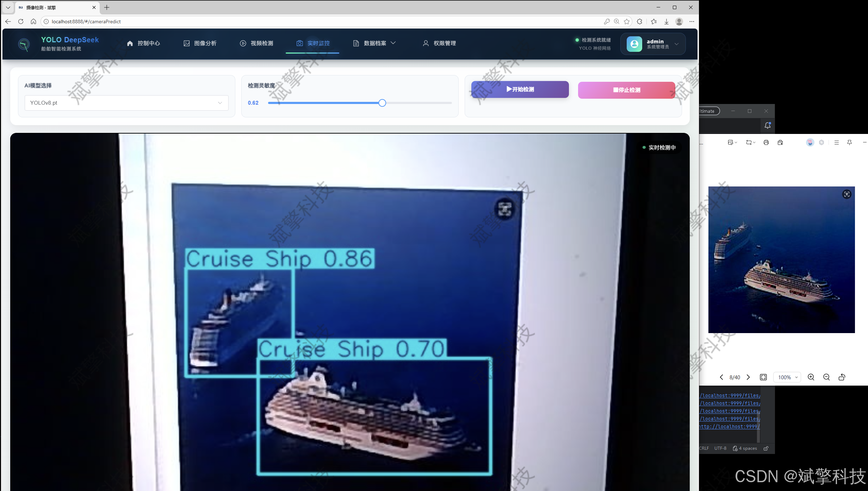The height and width of the screenshot is (491, 868).
Task: Click the fit-to-window icon in viewer
Action: coord(763,377)
